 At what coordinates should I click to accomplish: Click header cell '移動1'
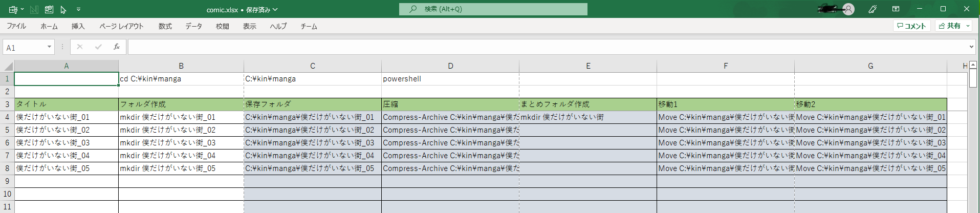pos(726,104)
